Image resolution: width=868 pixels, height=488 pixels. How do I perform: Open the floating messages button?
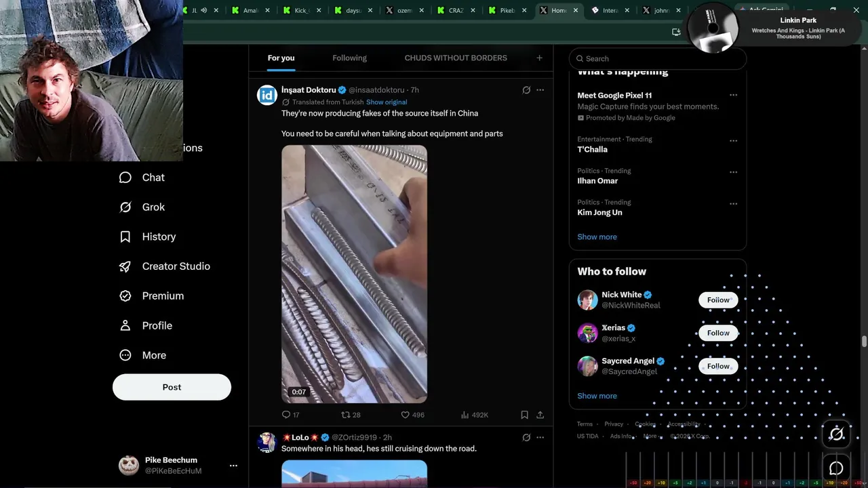[x=837, y=468]
